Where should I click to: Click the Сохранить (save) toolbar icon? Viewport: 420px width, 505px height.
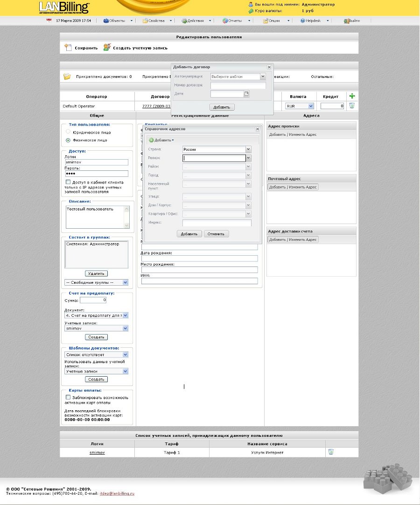click(67, 48)
